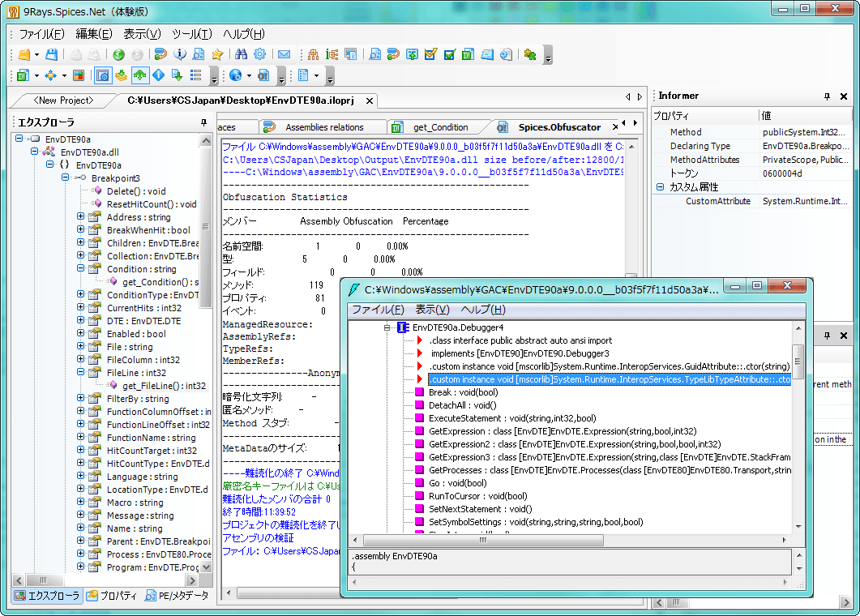Viewport: 860px width, 616px height.
Task: Click the blue server stack icon in first toolbar
Action: [x=486, y=54]
